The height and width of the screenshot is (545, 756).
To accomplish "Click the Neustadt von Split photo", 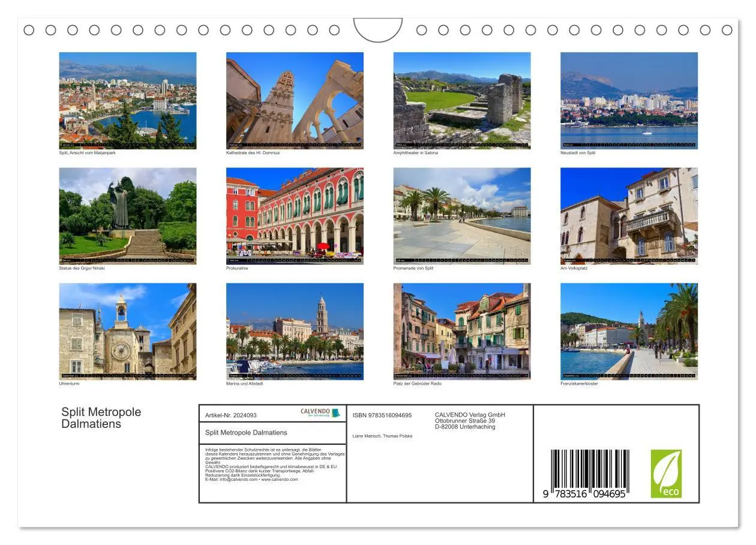I will [x=629, y=99].
